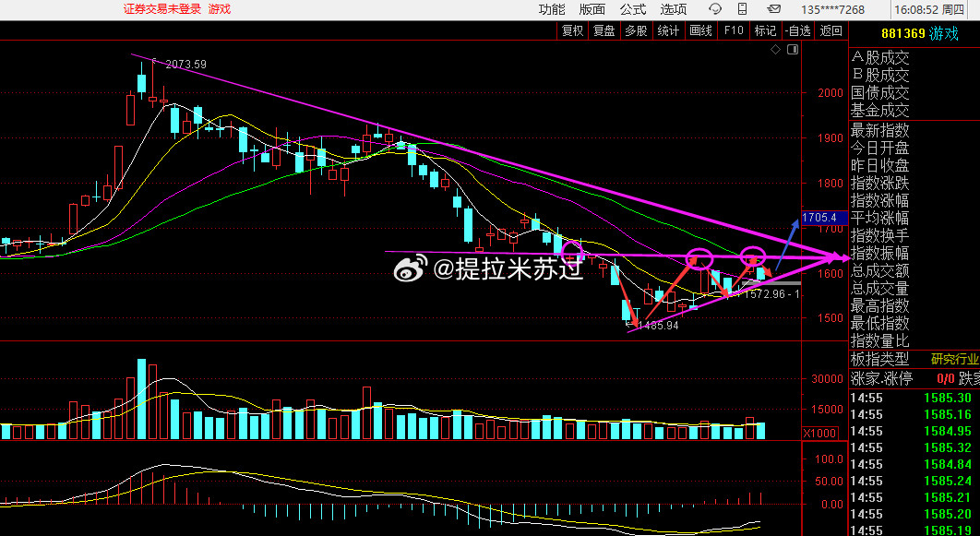Select tick row with price 1585.16

coord(914,414)
